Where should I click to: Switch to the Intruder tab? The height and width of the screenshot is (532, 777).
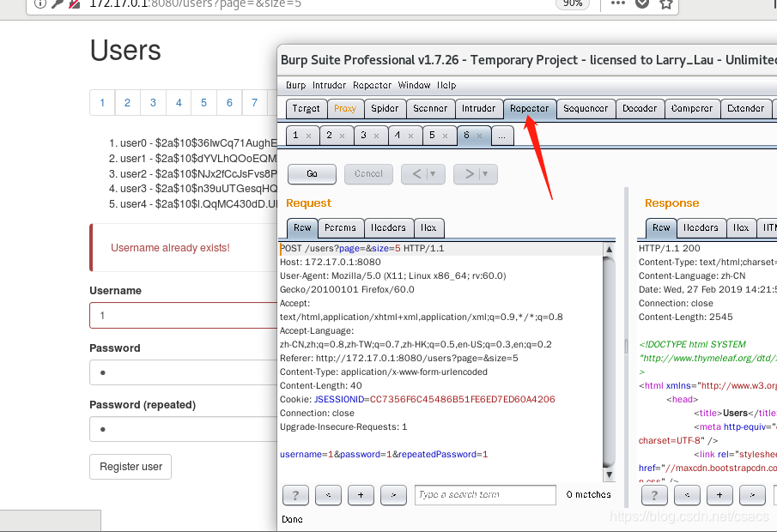(478, 108)
